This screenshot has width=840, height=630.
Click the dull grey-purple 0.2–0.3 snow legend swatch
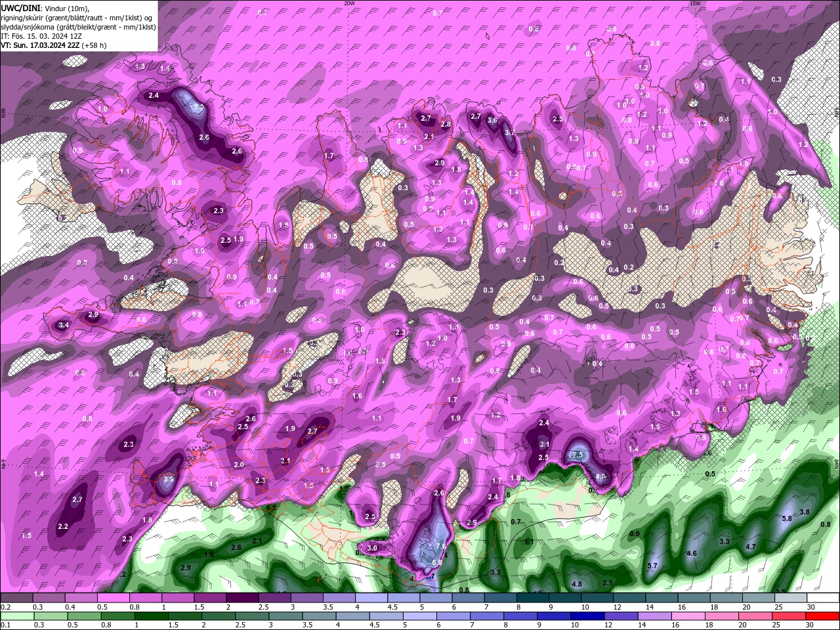[x=16, y=598]
